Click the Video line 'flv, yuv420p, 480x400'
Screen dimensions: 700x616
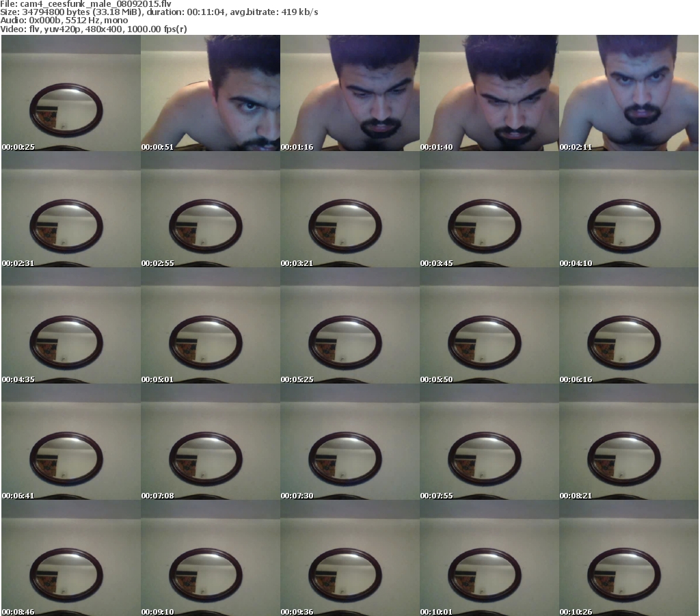[x=75, y=29]
